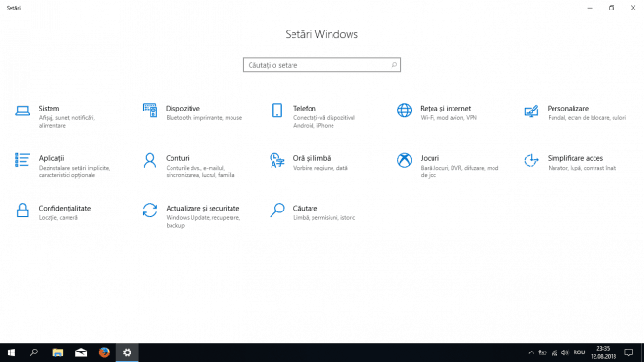Close the Setări window
This screenshot has width=644, height=362.
coord(633,8)
